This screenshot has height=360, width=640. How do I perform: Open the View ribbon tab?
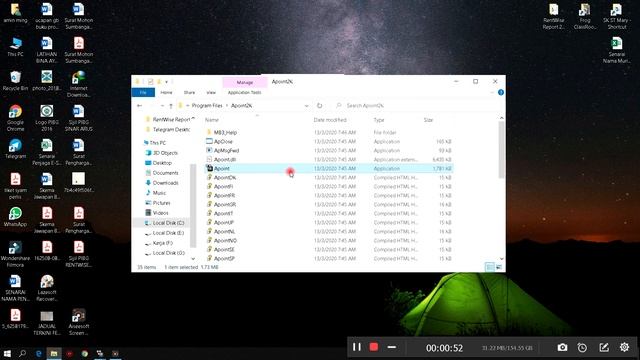click(x=211, y=93)
